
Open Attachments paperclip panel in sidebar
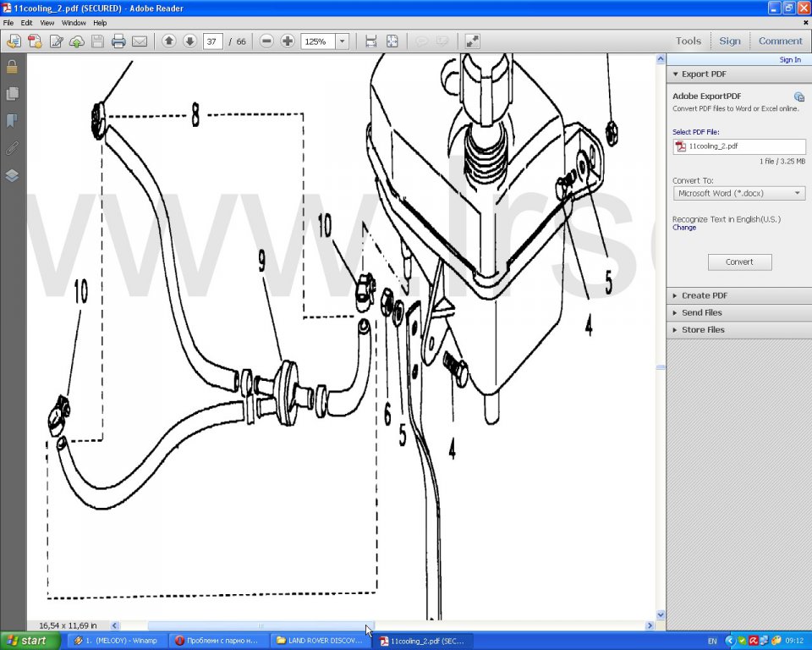pyautogui.click(x=12, y=148)
